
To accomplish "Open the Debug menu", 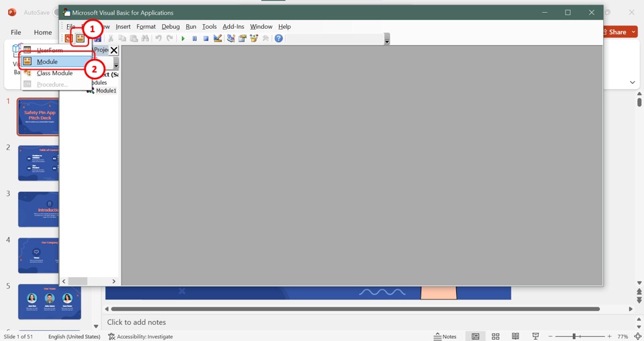I will click(170, 27).
